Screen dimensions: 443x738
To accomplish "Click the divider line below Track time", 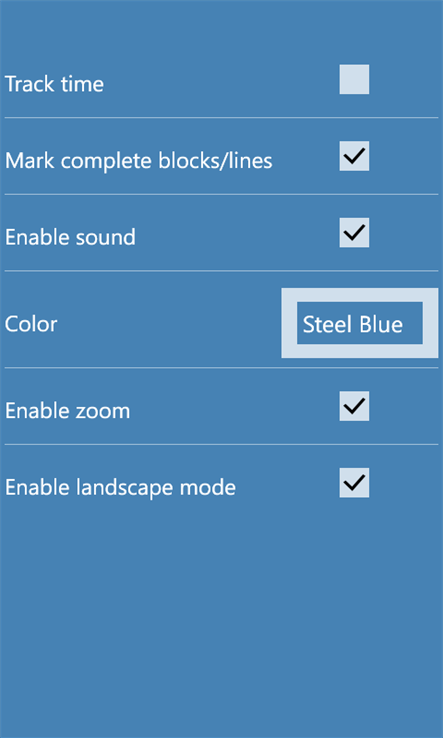I will coord(221,117).
